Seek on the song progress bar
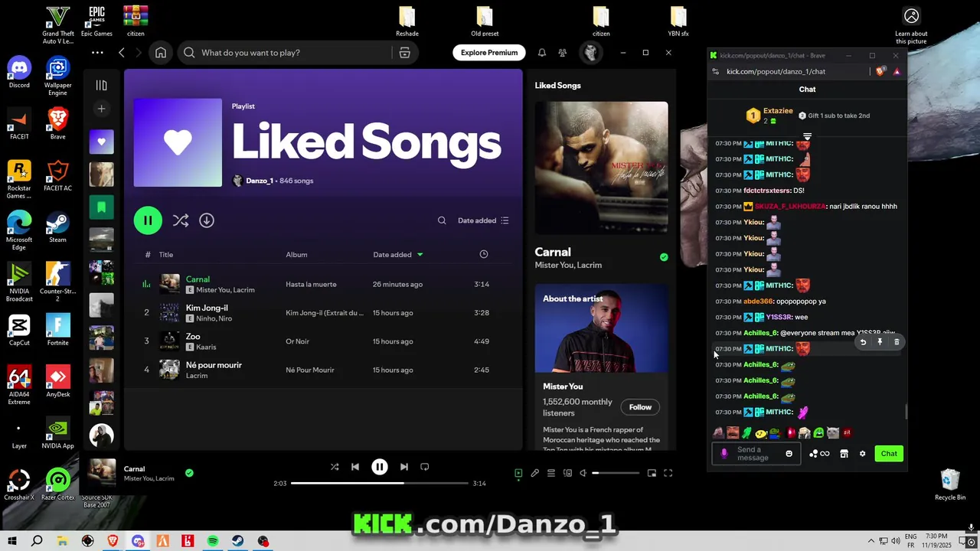This screenshot has height=551, width=980. (x=380, y=484)
